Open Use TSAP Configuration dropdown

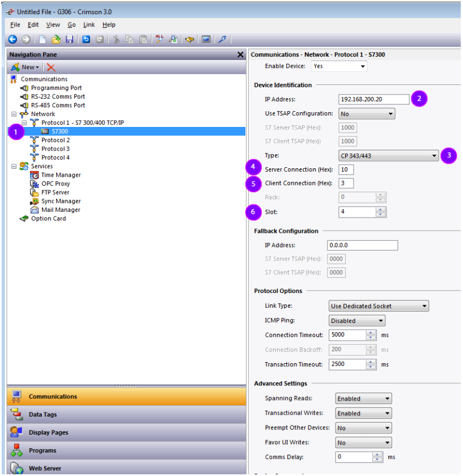(367, 114)
